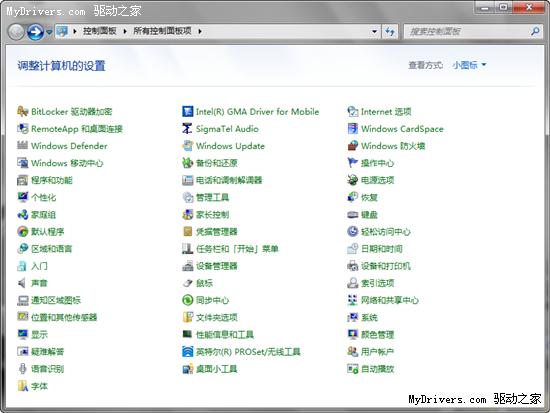Open the 电源选项 icon
The width and height of the screenshot is (550, 413).
coord(353,180)
